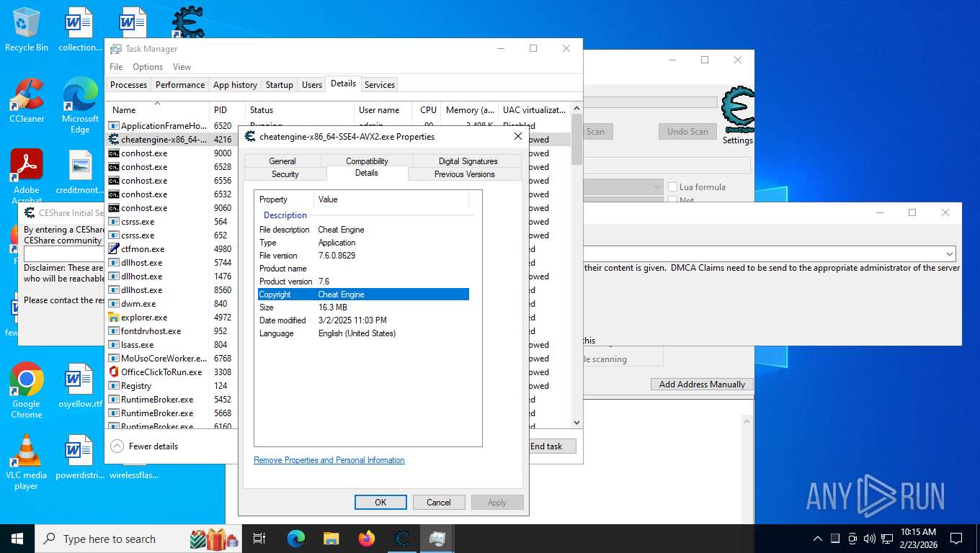
Task: Open General tab in Properties
Action: pyautogui.click(x=282, y=161)
